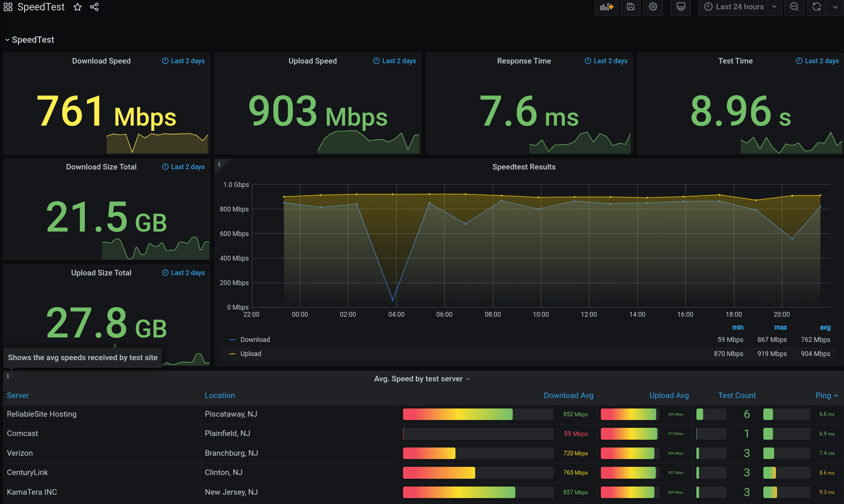Open the Last 24 hours time picker
The height and width of the screenshot is (504, 844).
click(740, 7)
